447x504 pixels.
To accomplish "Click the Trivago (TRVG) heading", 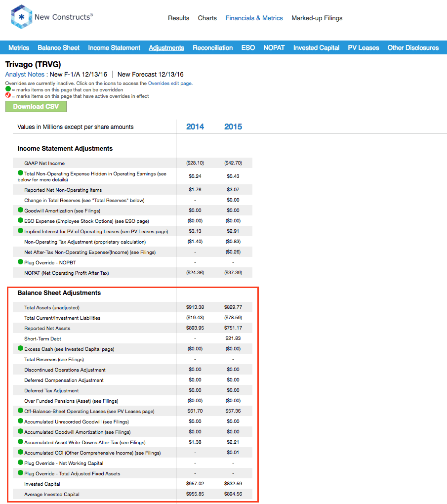I will 33,64.
